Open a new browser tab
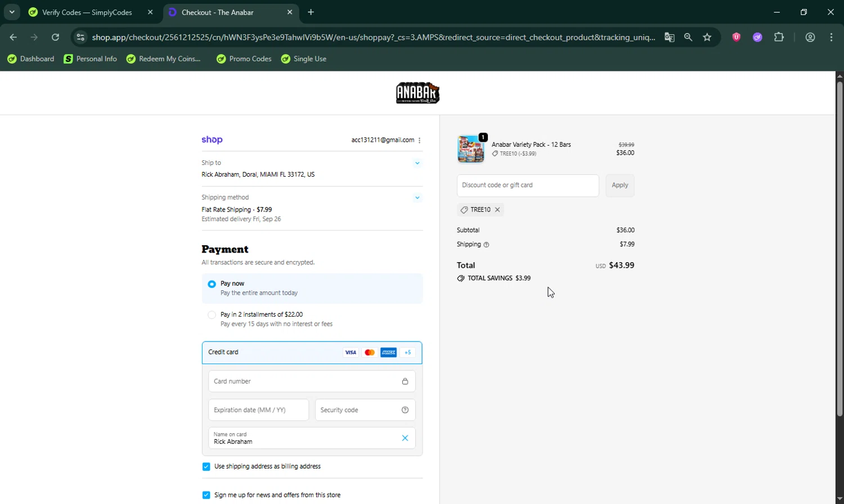The height and width of the screenshot is (504, 844). pos(311,12)
